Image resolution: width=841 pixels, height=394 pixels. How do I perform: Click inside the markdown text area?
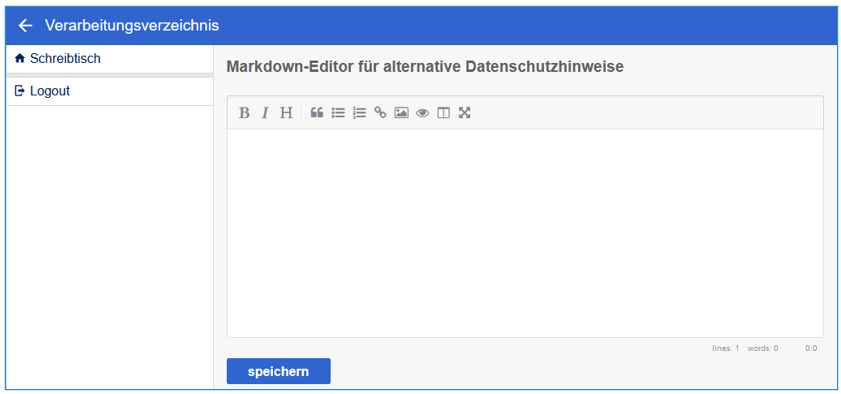[525, 233]
